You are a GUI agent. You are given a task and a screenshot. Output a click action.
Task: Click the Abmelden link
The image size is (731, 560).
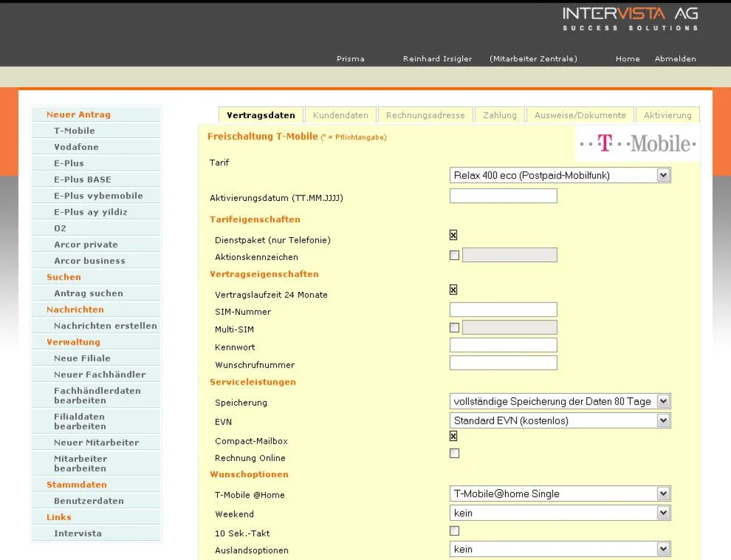675,58
